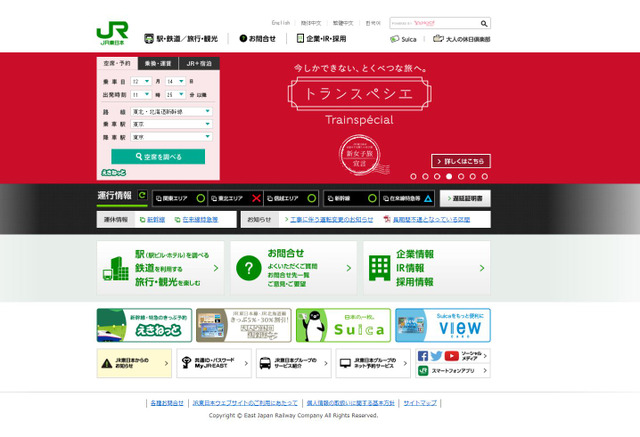The width and height of the screenshot is (640, 437).
Task: Open the 路線 route dropdown
Action: coord(167,113)
